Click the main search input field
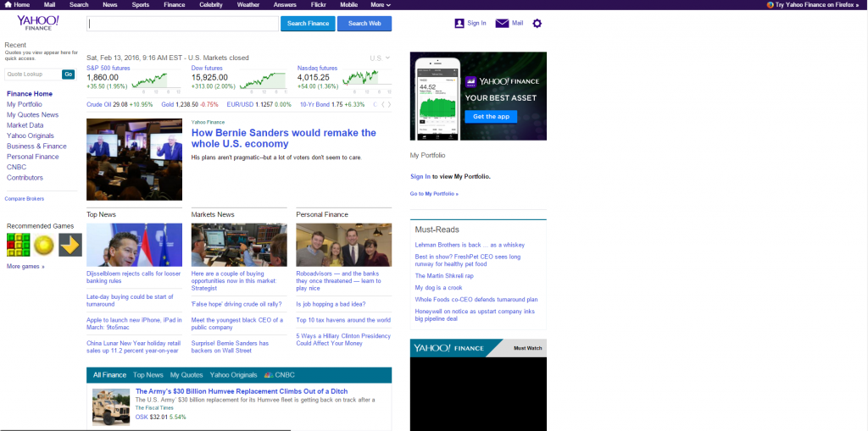868x431 pixels. [182, 24]
